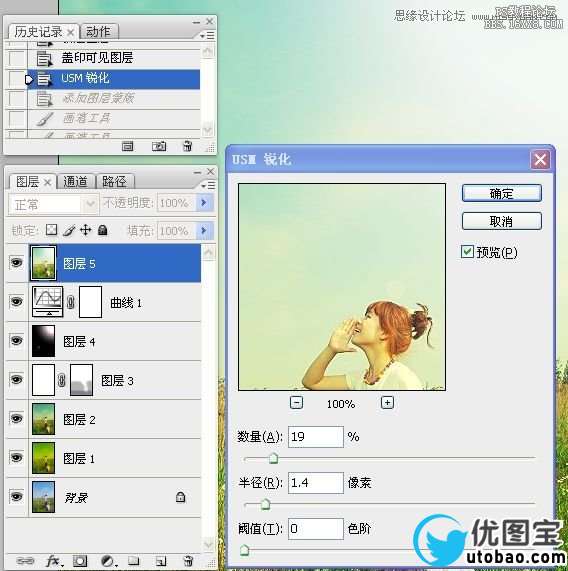Click the 半径 radius slider handle
The image size is (568, 571).
coord(266,504)
